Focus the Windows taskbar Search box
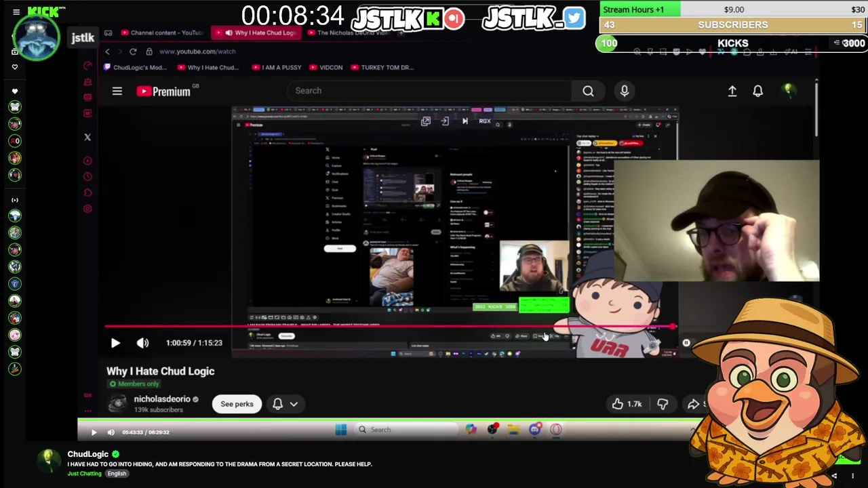This screenshot has width=868, height=488. click(407, 430)
